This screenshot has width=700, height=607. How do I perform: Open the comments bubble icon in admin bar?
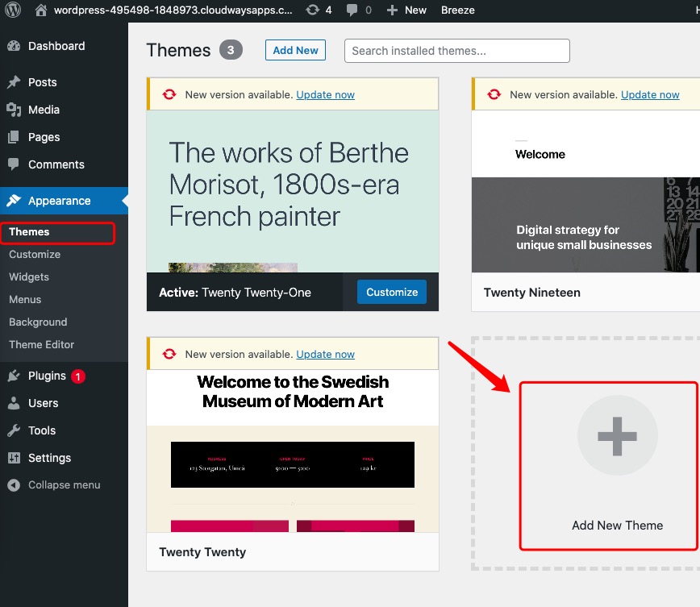(x=352, y=10)
